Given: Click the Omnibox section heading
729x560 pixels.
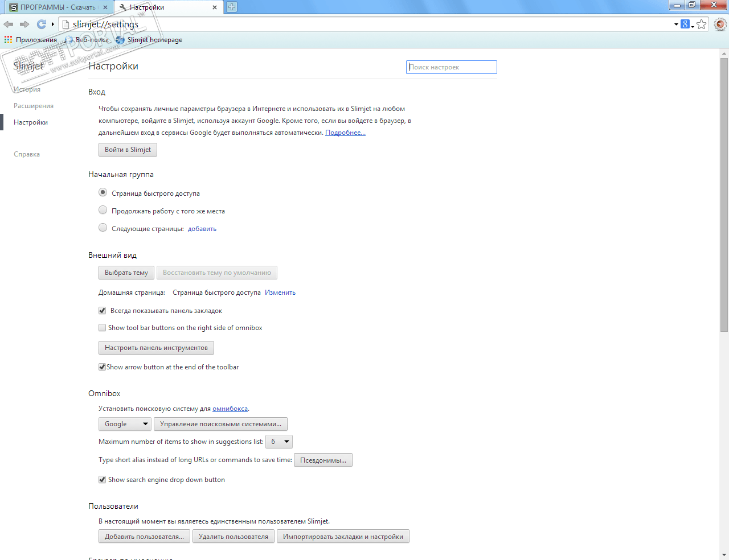Looking at the screenshot, I should pyautogui.click(x=104, y=393).
